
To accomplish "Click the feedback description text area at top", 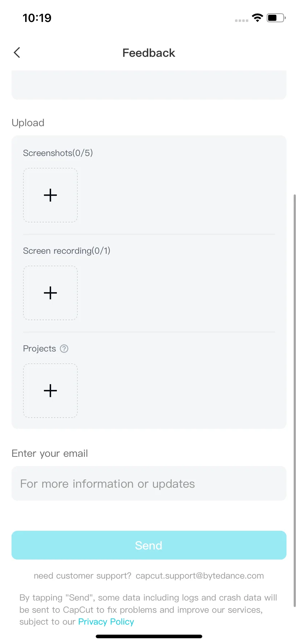I will click(x=149, y=85).
